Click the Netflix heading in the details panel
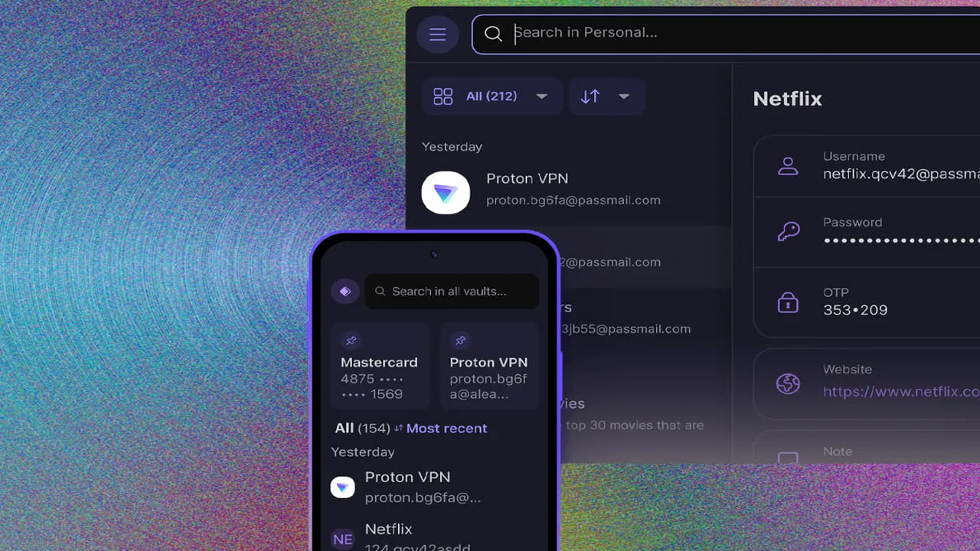 pyautogui.click(x=787, y=99)
